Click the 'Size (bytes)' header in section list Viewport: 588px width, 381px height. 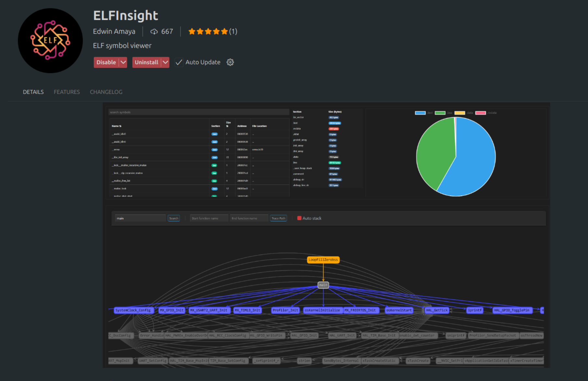[x=335, y=112]
